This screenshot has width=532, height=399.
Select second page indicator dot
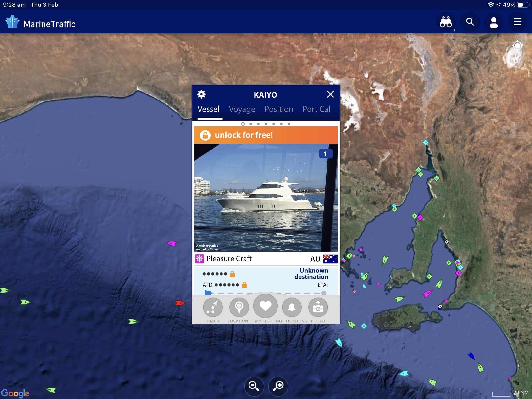click(x=251, y=124)
